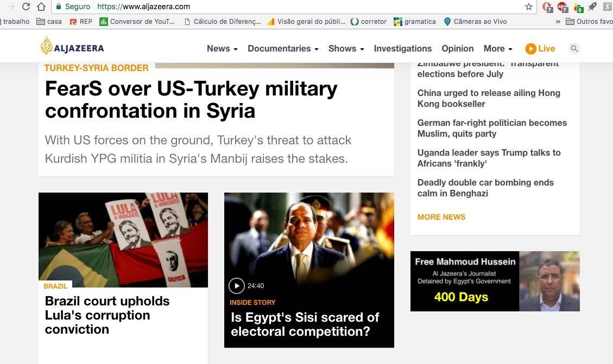The height and width of the screenshot is (364, 613).
Task: Open 'Uganda leader says Trump' story
Action: (489, 158)
